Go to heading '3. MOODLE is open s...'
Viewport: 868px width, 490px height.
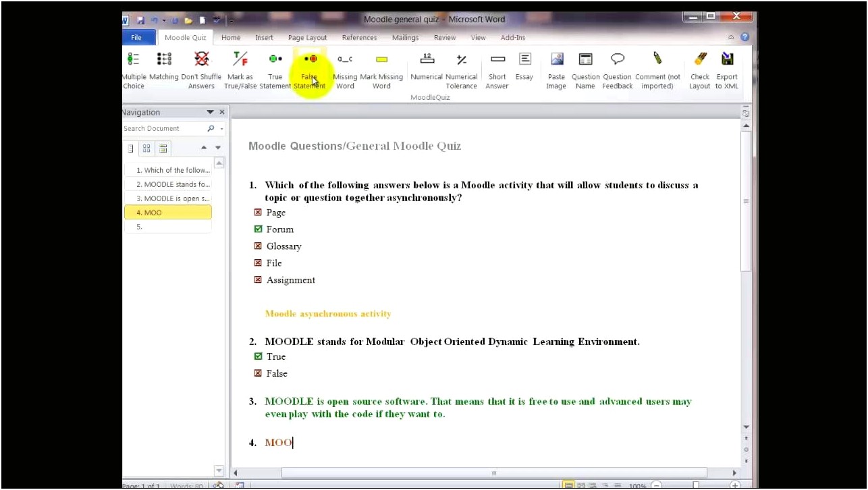click(x=168, y=198)
